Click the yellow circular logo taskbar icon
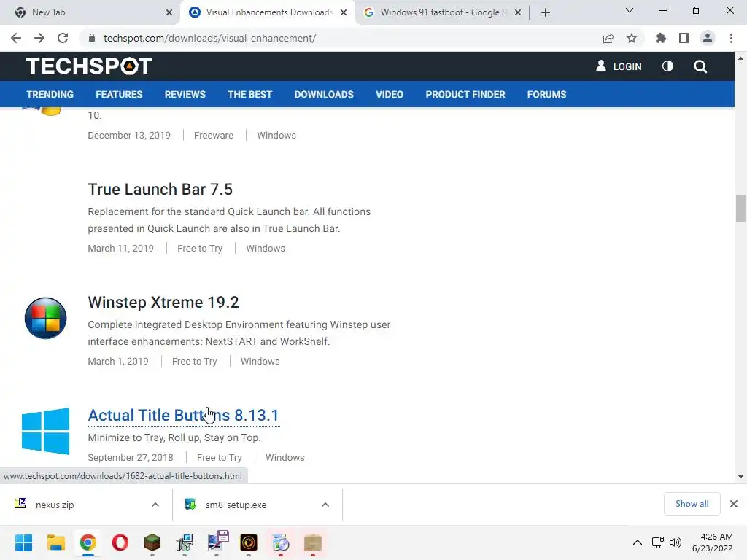The image size is (747, 560). 249,542
